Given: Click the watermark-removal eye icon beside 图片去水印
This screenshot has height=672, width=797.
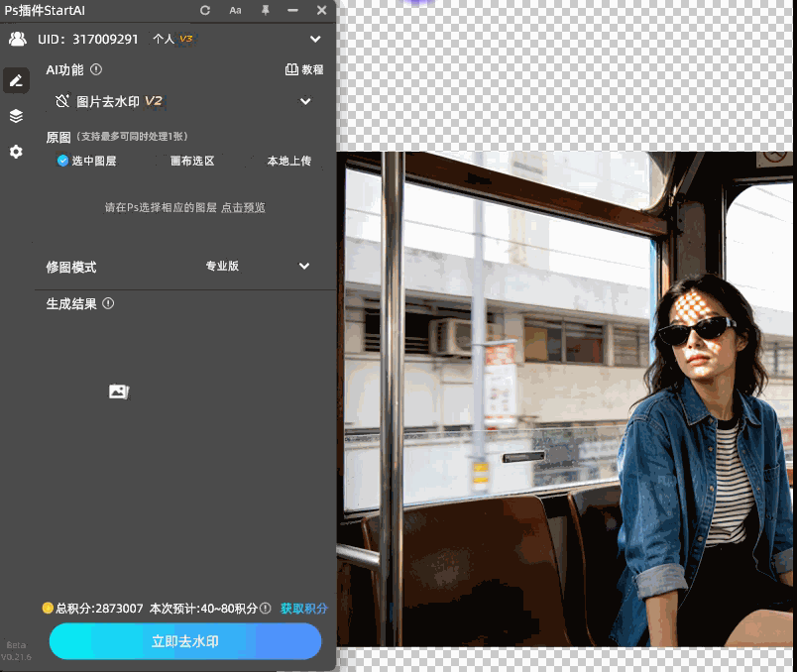Looking at the screenshot, I should [x=61, y=101].
